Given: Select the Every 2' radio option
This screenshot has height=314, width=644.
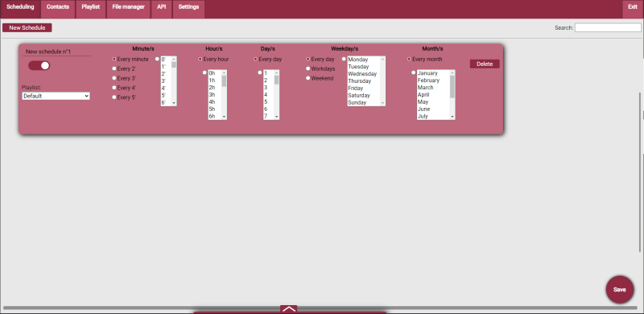Looking at the screenshot, I should [x=114, y=68].
